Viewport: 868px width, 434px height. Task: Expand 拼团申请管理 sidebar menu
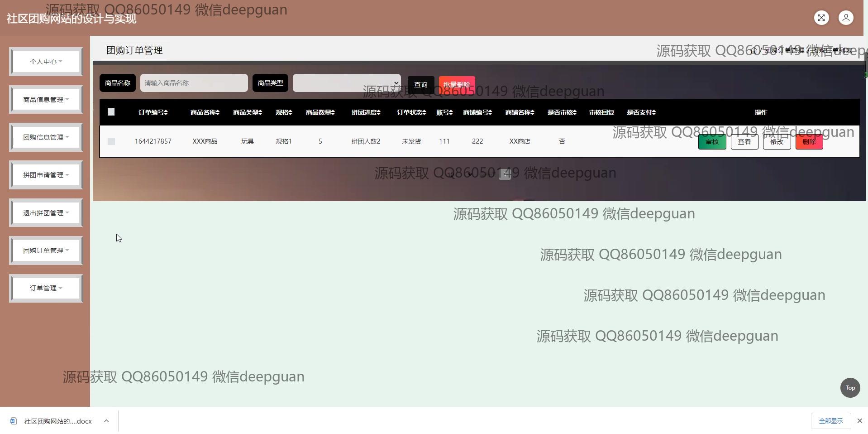46,175
